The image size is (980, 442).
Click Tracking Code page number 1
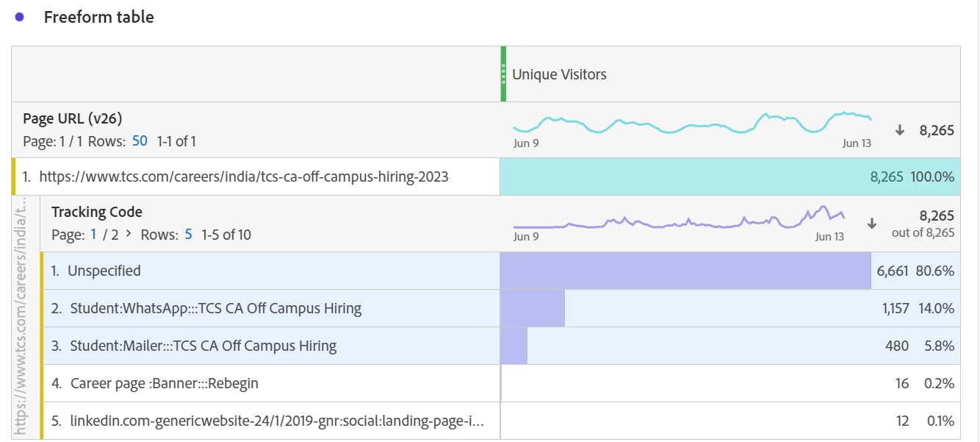93,235
